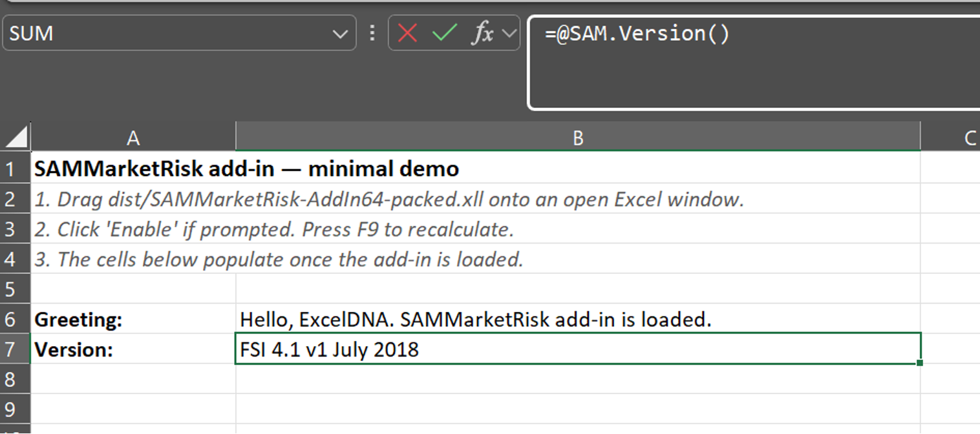Open the Insert Function fx dialog
The height and width of the screenshot is (434, 980).
click(x=482, y=33)
